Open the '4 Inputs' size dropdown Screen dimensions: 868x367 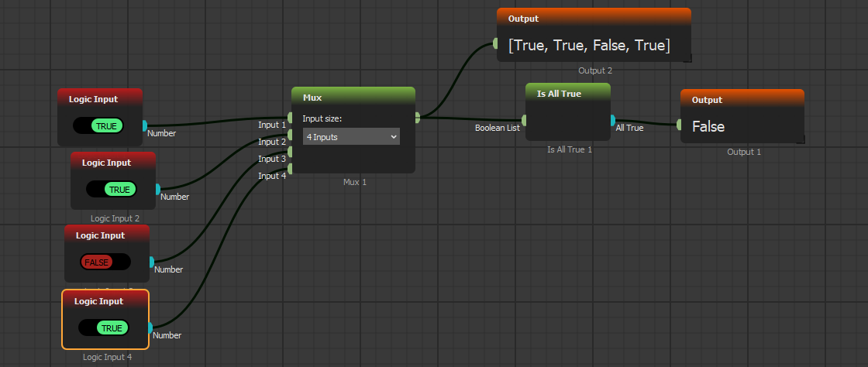tap(351, 136)
